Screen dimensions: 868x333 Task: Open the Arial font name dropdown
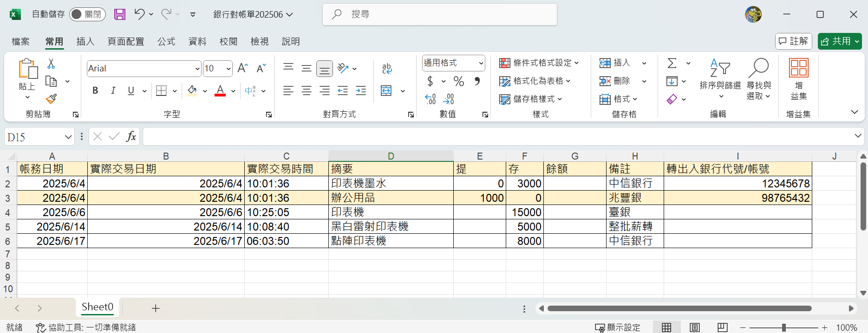197,69
